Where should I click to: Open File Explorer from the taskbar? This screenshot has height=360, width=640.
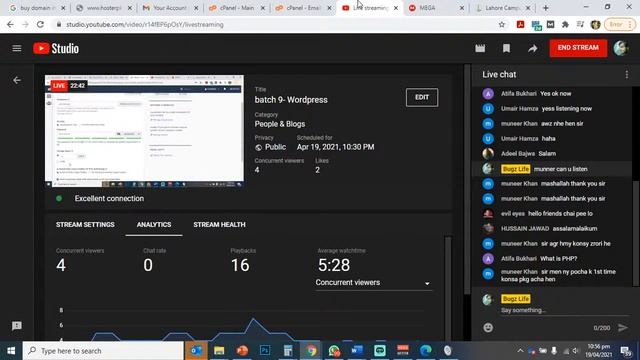pyautogui.click(x=219, y=350)
